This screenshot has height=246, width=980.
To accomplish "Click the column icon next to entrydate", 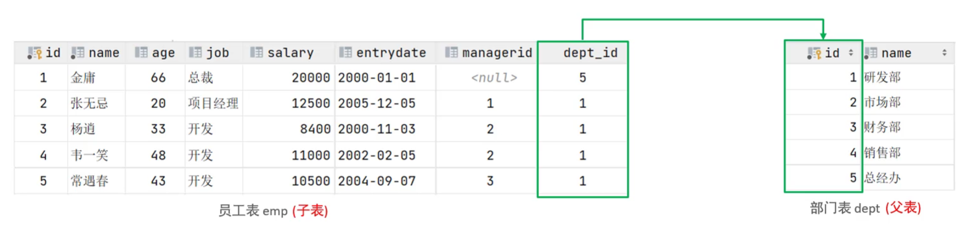I will pos(345,53).
